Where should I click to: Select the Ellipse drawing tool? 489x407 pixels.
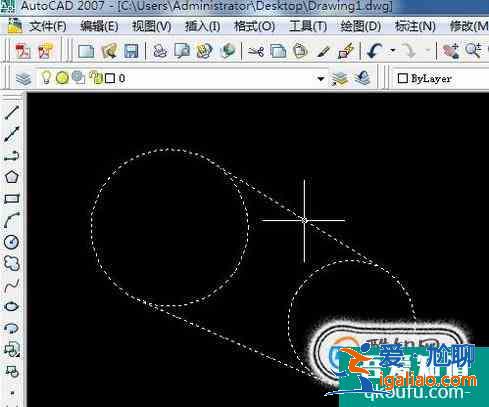12,306
